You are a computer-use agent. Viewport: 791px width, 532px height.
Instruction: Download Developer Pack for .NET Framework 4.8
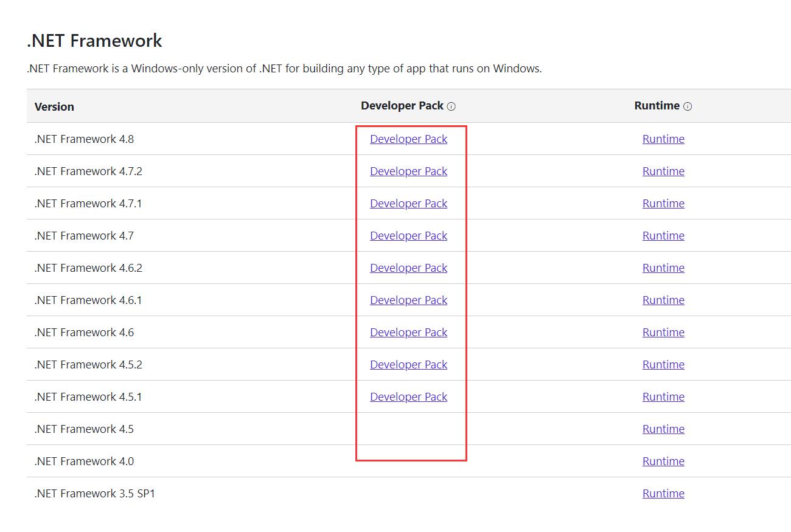point(408,139)
